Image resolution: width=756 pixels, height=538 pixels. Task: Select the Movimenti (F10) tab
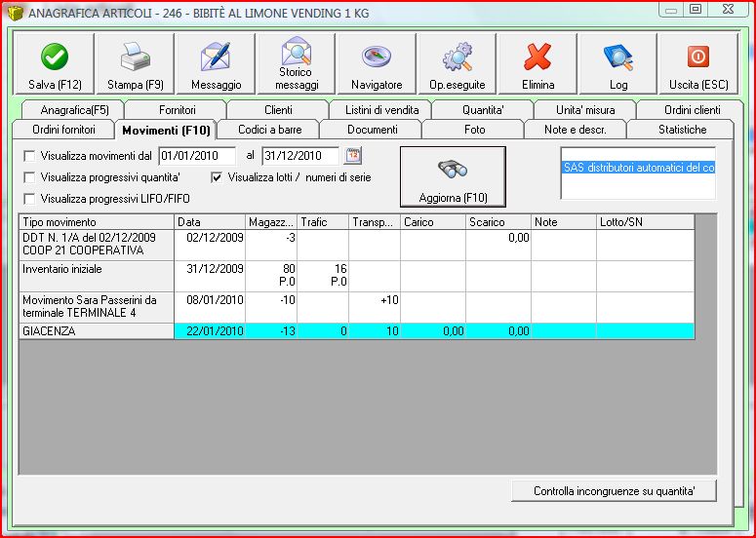(x=166, y=130)
